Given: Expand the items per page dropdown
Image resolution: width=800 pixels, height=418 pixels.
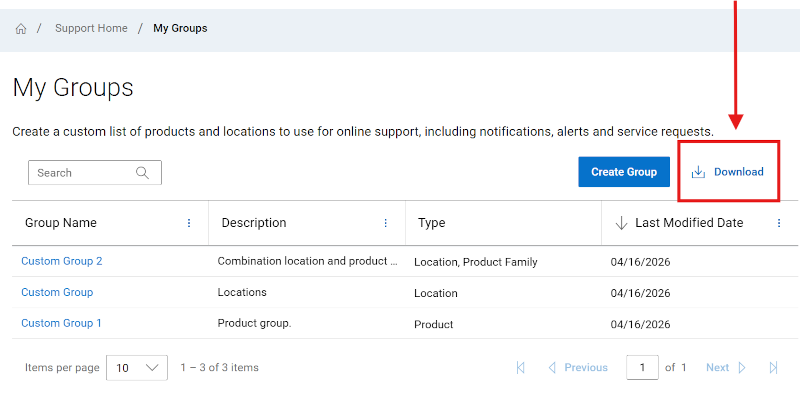Looking at the screenshot, I should click(x=136, y=368).
